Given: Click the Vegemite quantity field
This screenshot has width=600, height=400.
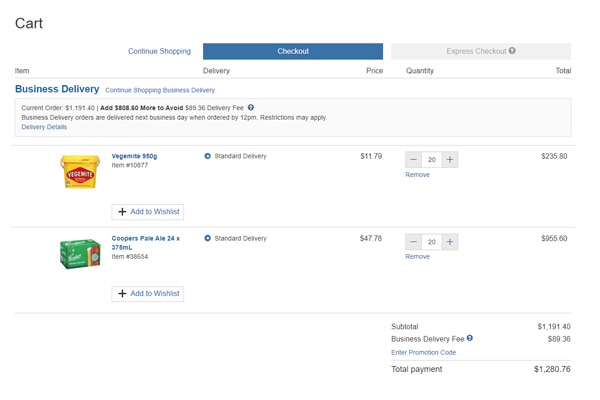Looking at the screenshot, I should coord(432,160).
